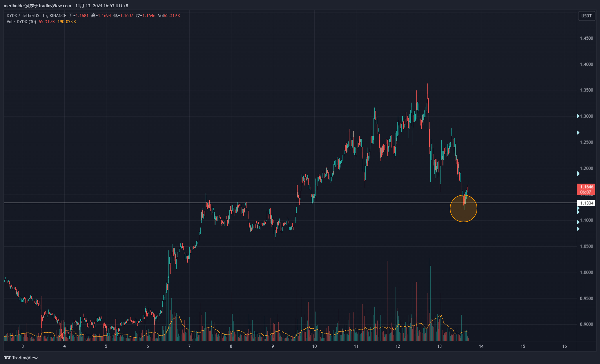Click the 收=1.1646 close value in legend

(146, 16)
